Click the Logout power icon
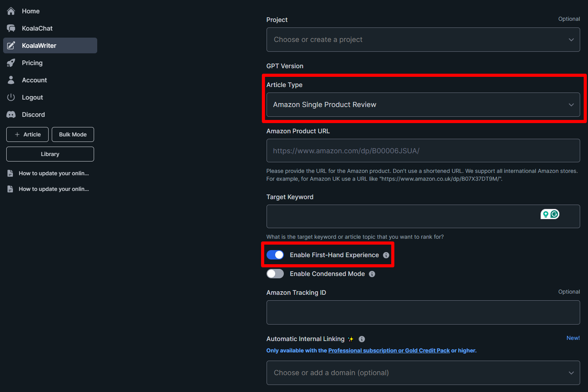The height and width of the screenshot is (392, 588). point(11,97)
